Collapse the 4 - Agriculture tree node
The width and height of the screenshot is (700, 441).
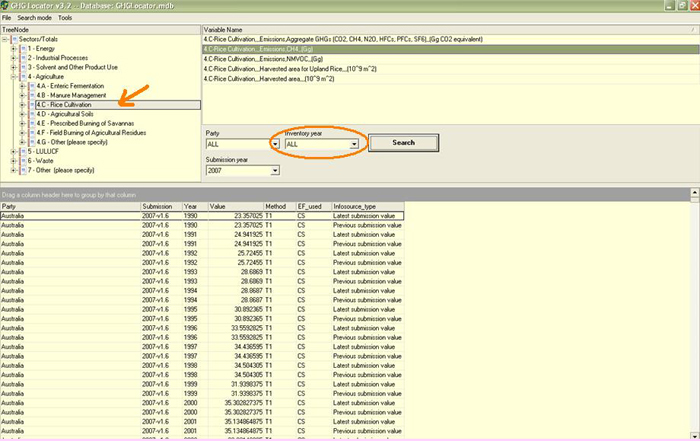tap(13, 76)
